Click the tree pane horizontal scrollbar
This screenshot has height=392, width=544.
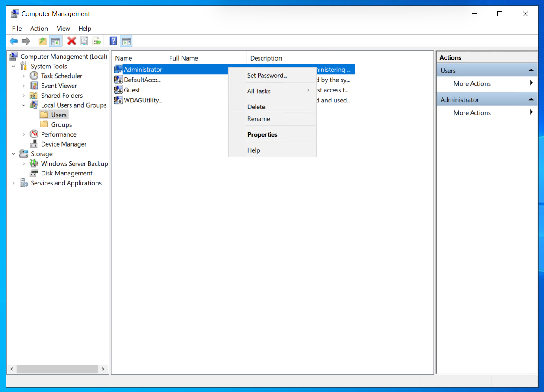pyautogui.click(x=57, y=369)
